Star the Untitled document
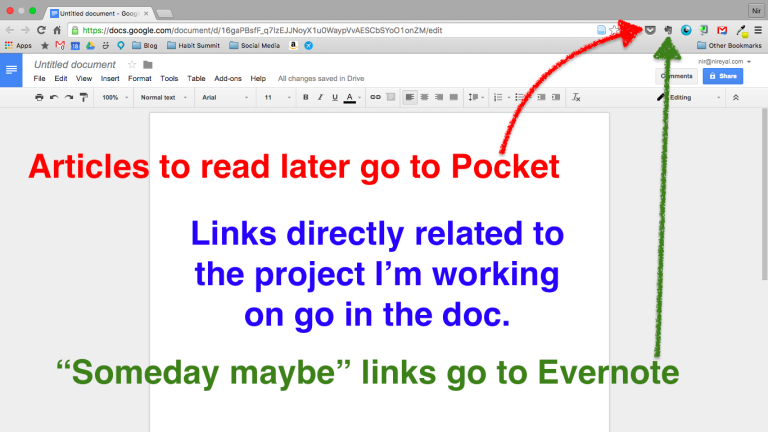Viewport: 768px width, 432px height. click(x=132, y=65)
